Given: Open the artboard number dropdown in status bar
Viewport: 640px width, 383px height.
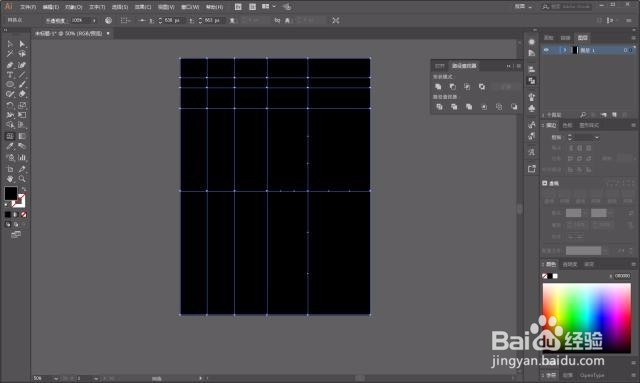Looking at the screenshot, I should coord(96,379).
